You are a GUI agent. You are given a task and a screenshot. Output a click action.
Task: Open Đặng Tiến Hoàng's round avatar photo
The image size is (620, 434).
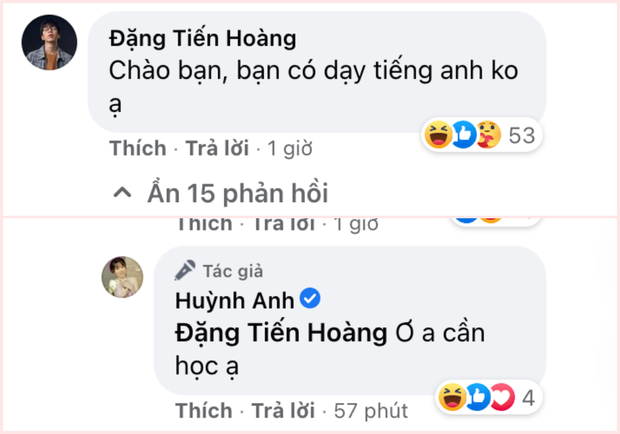[x=49, y=43]
